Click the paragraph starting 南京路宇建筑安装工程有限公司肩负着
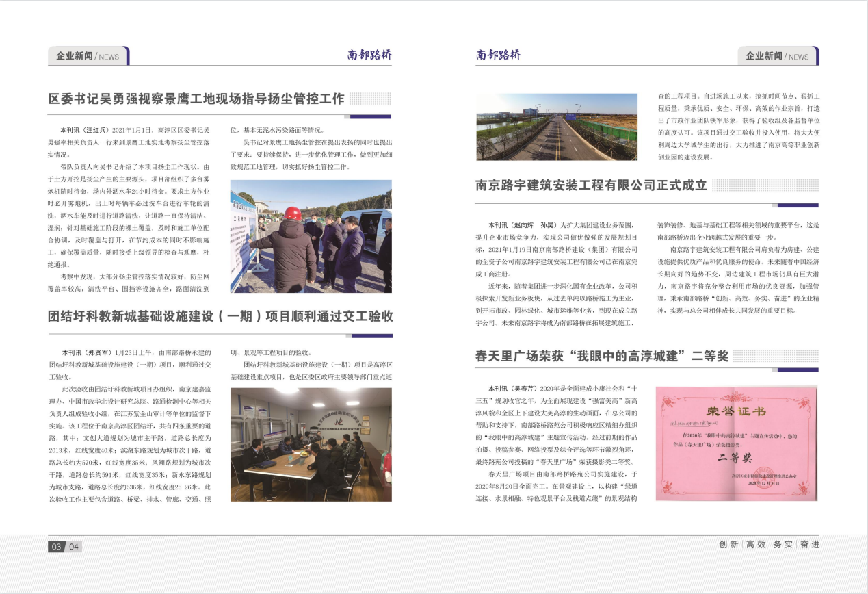The height and width of the screenshot is (594, 868). [738, 279]
